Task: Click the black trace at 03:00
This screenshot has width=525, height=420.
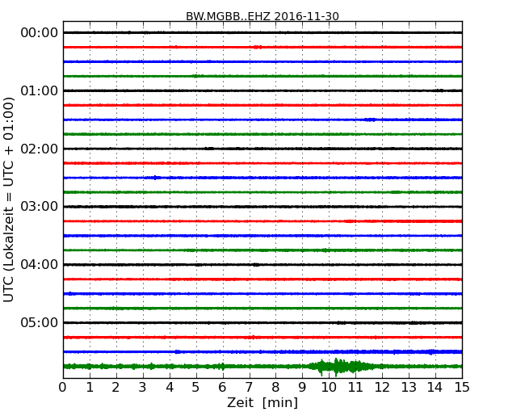Action: pyautogui.click(x=262, y=207)
